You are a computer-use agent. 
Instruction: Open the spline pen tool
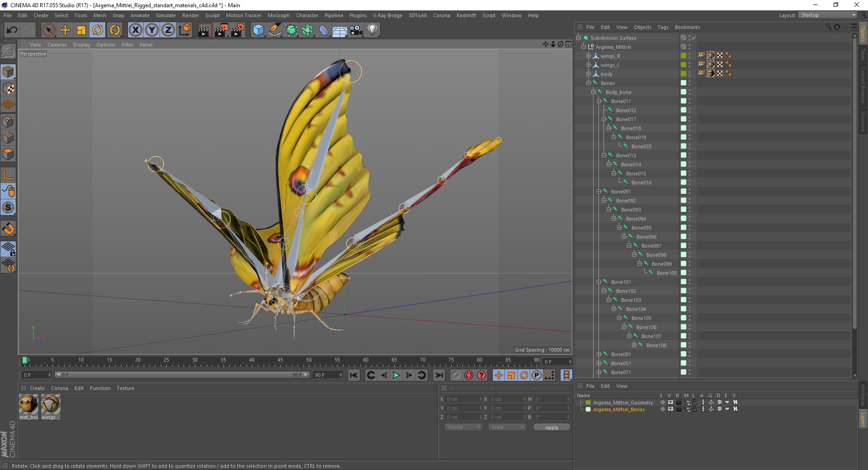tap(274, 30)
